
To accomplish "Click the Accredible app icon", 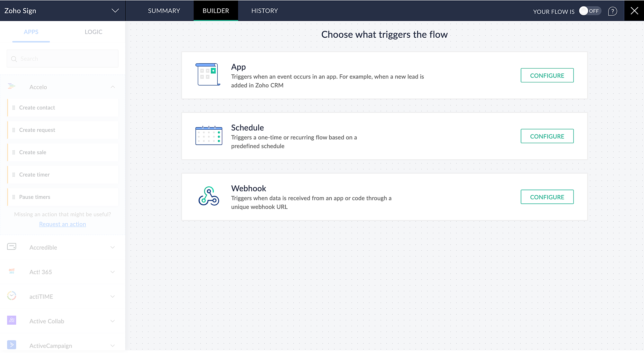I will (12, 247).
